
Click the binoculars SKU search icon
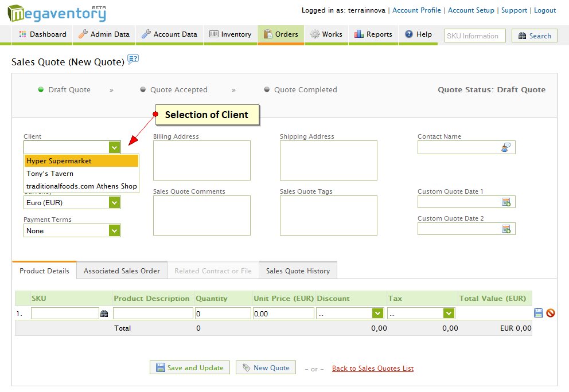(104, 313)
